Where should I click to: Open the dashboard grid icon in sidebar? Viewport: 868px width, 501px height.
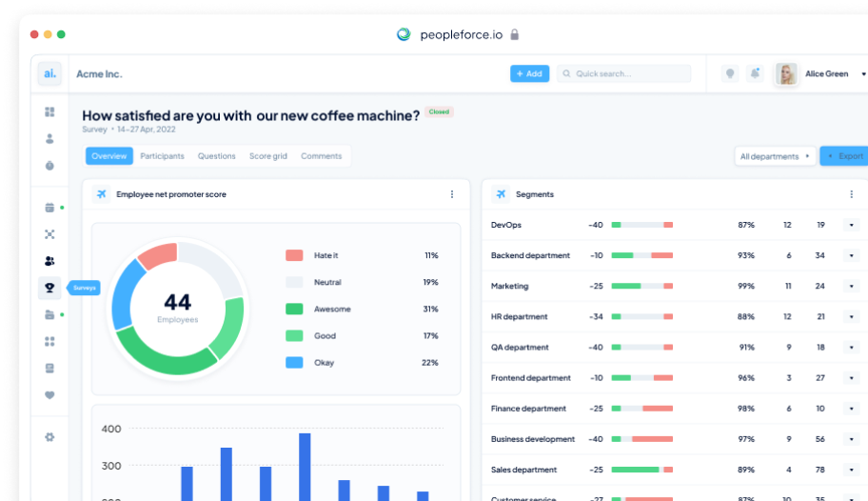49,112
